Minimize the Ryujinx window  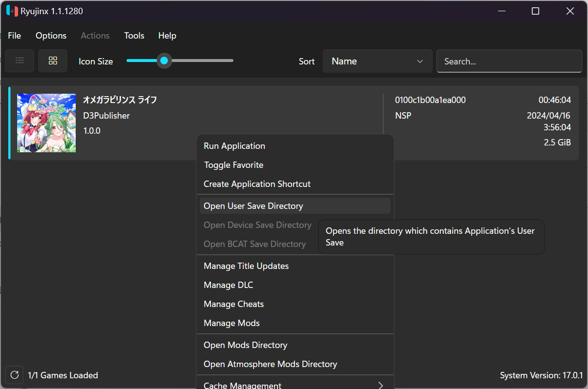pyautogui.click(x=502, y=11)
